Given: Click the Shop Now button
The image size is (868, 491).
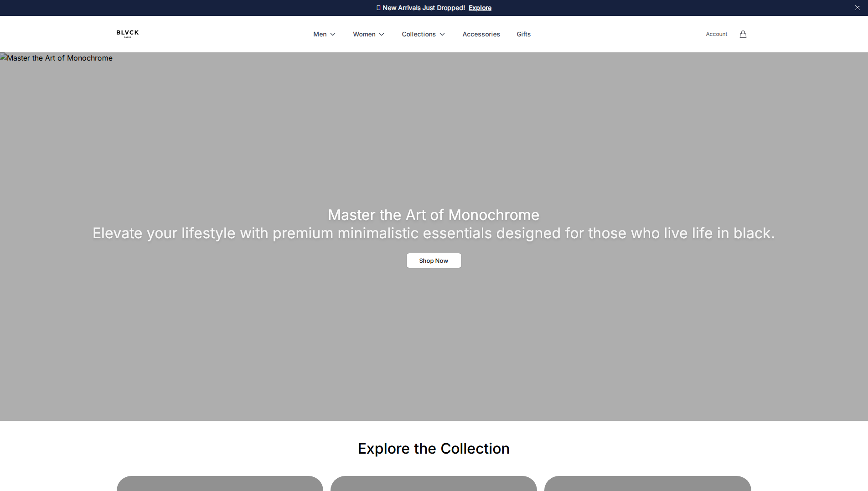Looking at the screenshot, I should [x=434, y=261].
